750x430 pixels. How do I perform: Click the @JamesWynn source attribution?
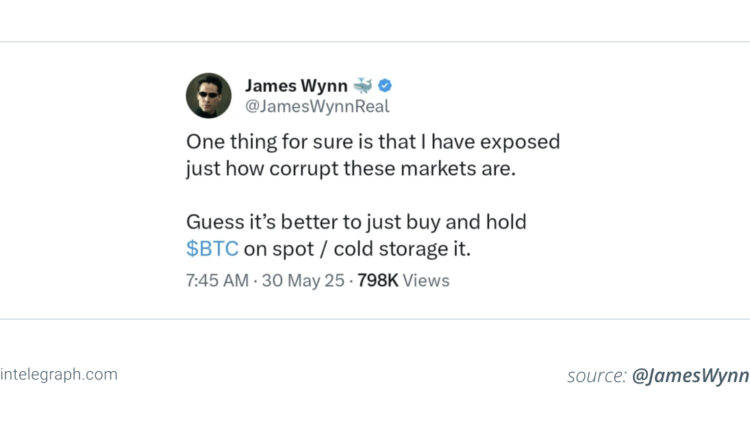tap(691, 375)
